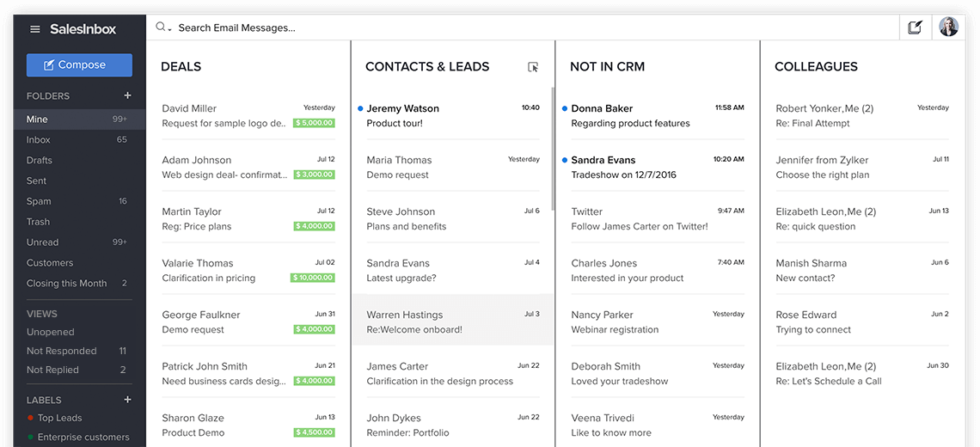The image size is (980, 447).
Task: Click the unread dot beside Donna Baker
Action: (x=564, y=108)
